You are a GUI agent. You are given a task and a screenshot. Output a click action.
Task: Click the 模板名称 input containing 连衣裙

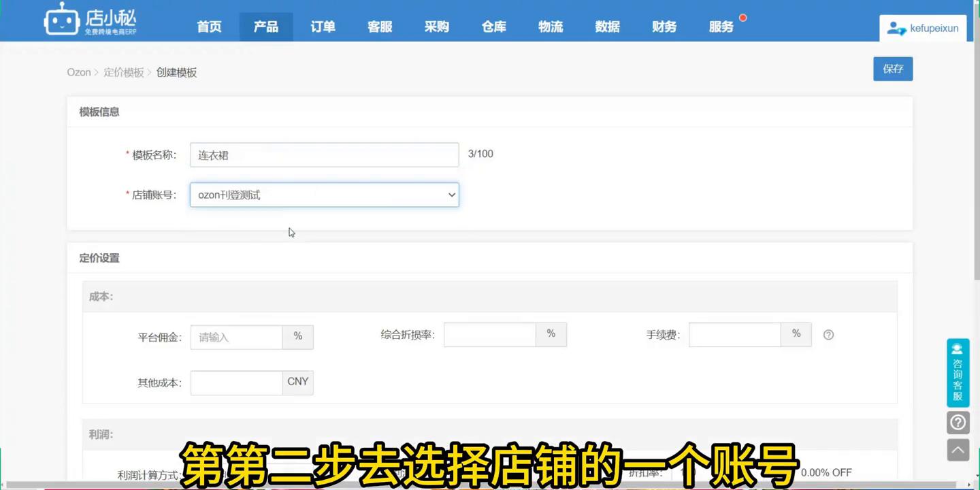click(324, 154)
